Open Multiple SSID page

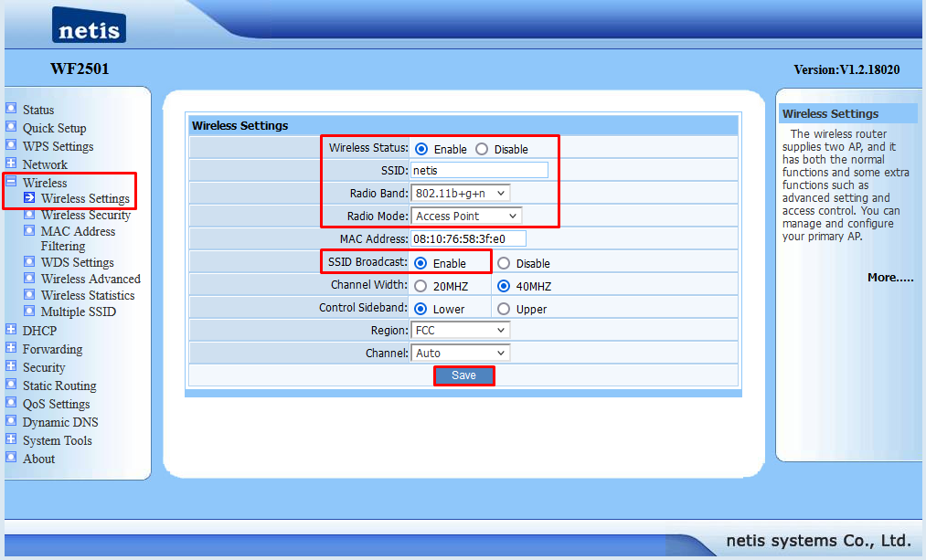pos(78,312)
